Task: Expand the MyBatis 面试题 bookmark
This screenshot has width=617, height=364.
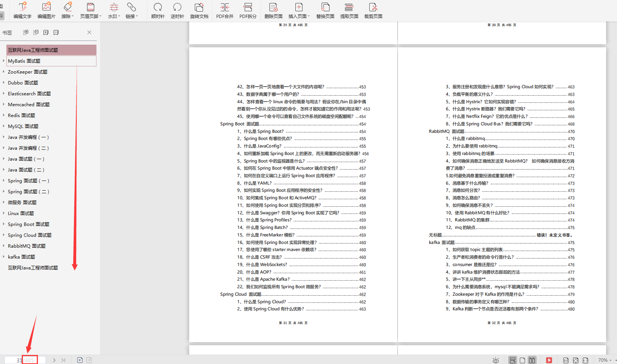Action: tap(4, 61)
